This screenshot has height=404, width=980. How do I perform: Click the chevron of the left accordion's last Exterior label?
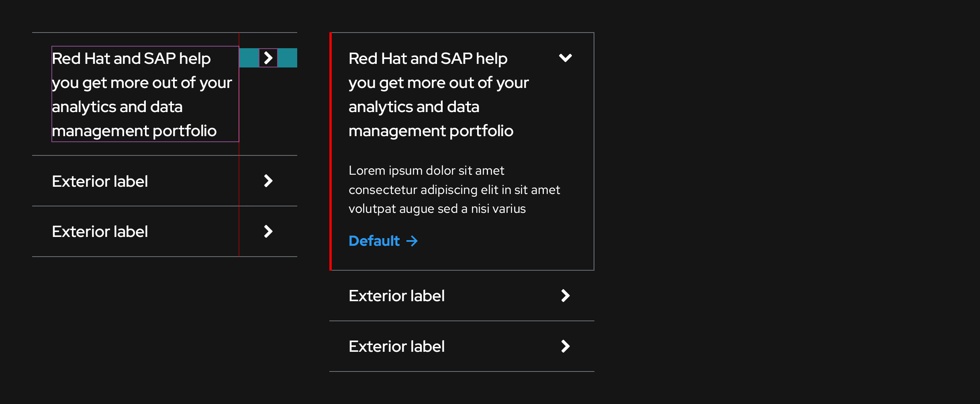pyautogui.click(x=268, y=232)
